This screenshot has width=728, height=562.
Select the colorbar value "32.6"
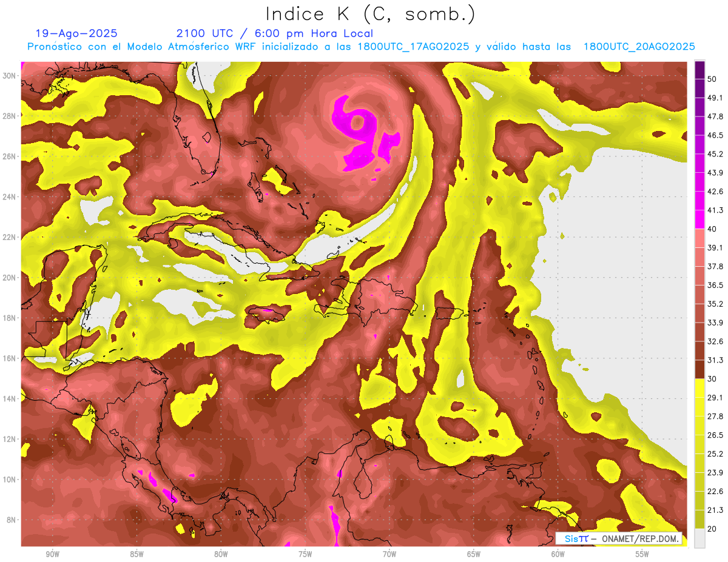[715, 341]
